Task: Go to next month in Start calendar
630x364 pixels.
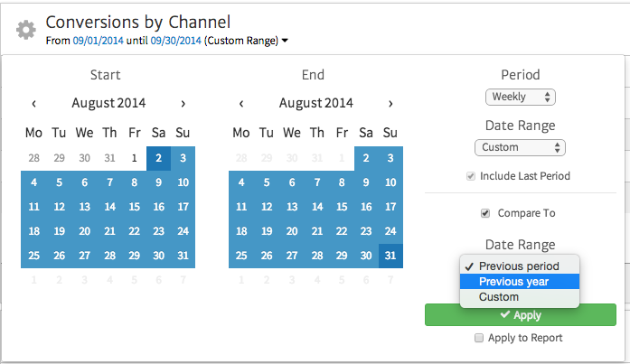Action: (183, 103)
